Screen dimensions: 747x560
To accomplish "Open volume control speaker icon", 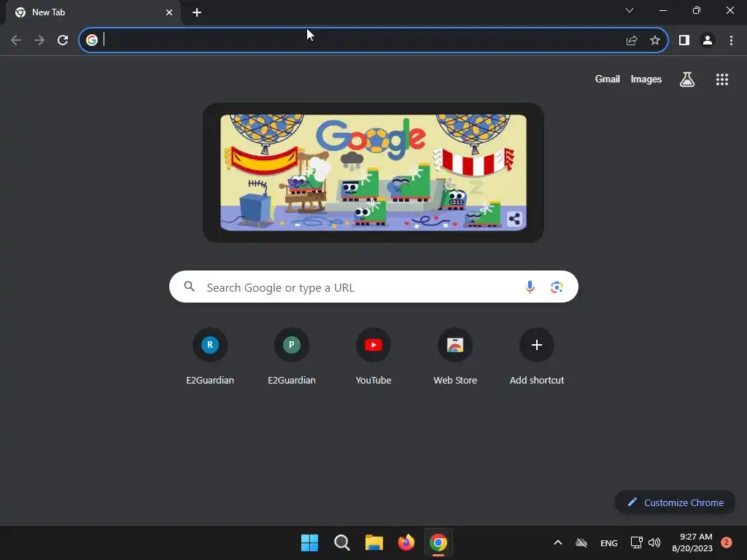I will pyautogui.click(x=654, y=542).
